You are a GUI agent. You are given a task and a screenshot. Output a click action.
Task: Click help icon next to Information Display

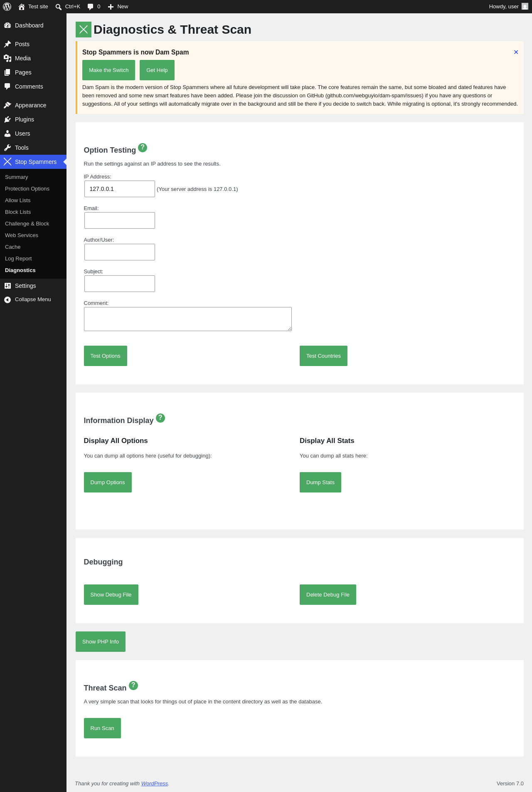(x=160, y=418)
